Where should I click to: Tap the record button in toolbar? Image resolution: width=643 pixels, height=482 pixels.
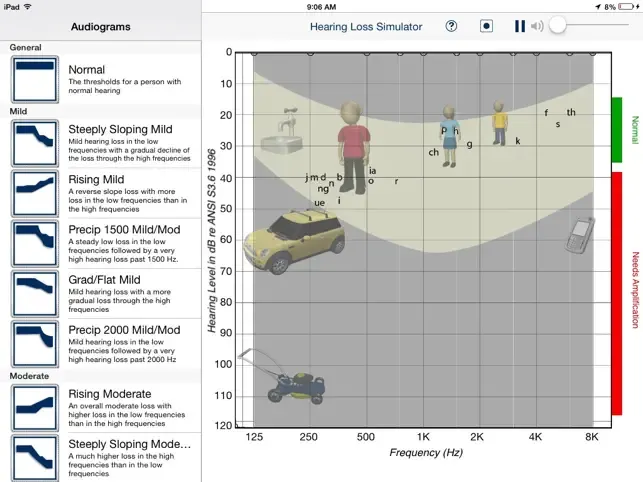click(486, 26)
